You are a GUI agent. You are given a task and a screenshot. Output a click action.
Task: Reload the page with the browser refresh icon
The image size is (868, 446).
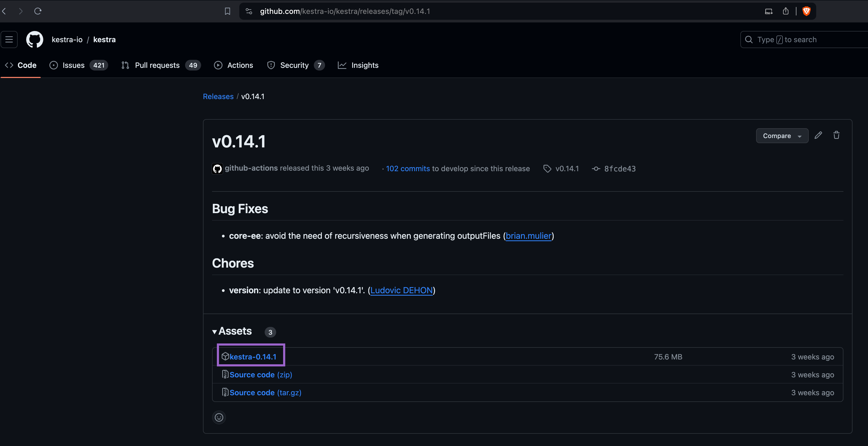click(38, 11)
